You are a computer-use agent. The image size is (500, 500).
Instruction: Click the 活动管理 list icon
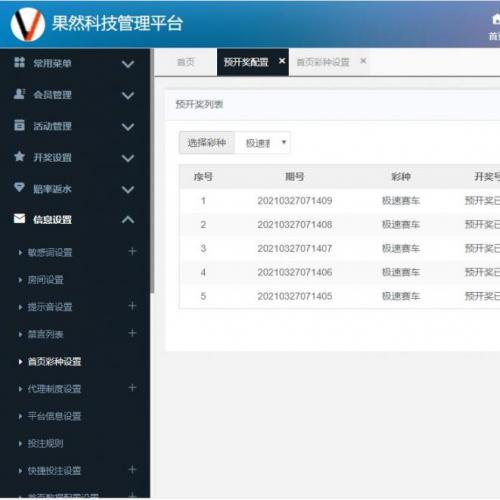coord(19,125)
